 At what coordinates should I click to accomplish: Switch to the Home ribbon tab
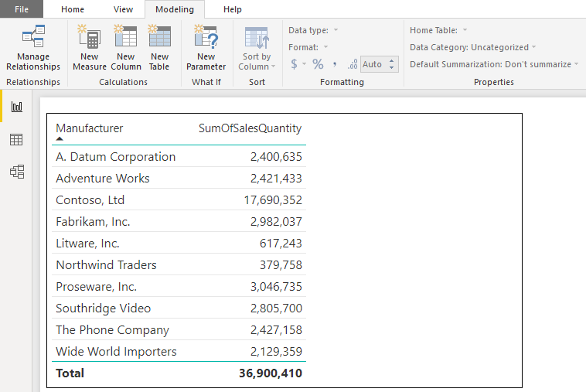pos(73,9)
